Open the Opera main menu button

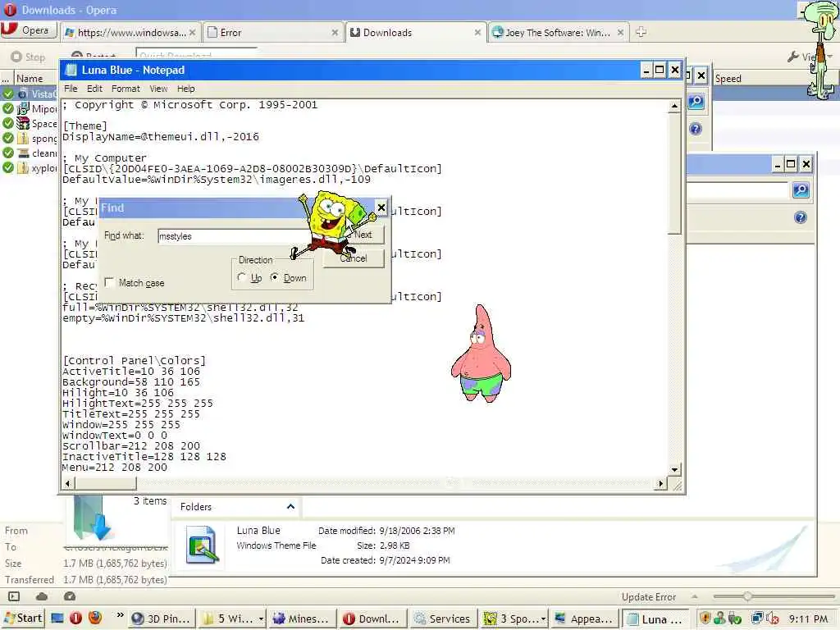pyautogui.click(x=29, y=30)
